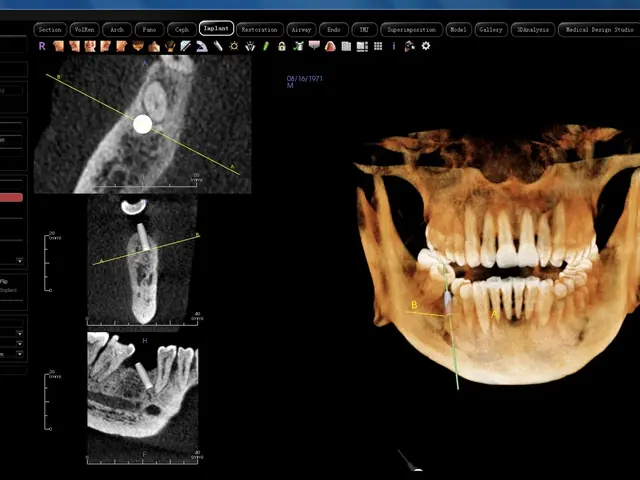Switch to the Model tab

[x=458, y=30]
